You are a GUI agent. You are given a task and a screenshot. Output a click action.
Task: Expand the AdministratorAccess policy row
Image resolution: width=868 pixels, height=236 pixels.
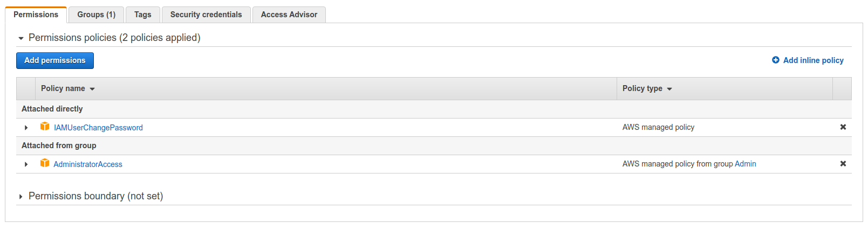pyautogui.click(x=26, y=164)
